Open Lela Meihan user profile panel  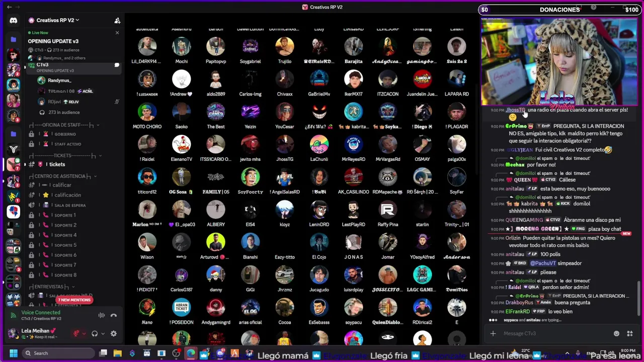(x=38, y=333)
